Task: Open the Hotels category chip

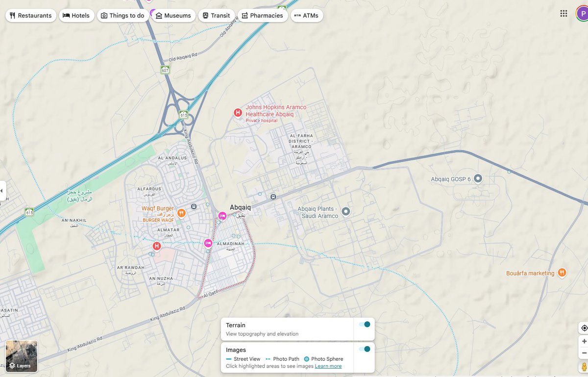Action: (x=76, y=16)
